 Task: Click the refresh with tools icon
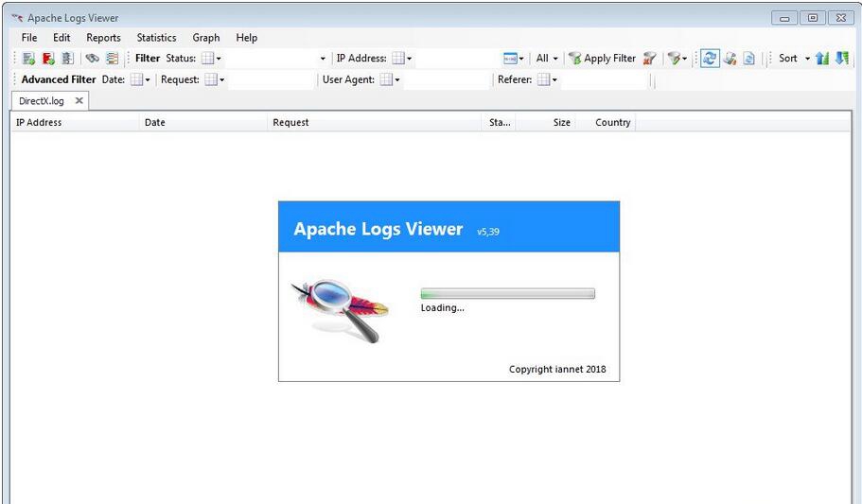click(x=730, y=59)
